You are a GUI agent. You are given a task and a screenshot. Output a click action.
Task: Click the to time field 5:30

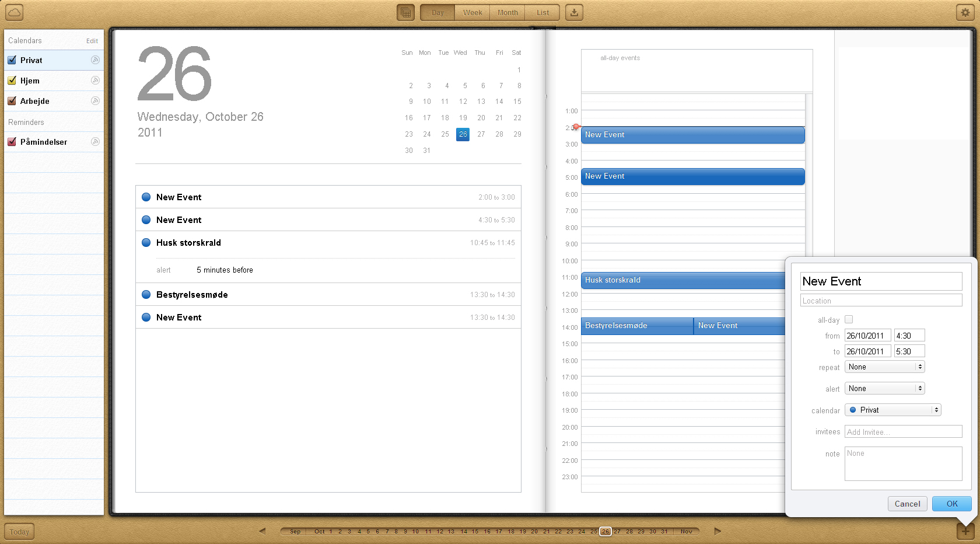coord(910,351)
